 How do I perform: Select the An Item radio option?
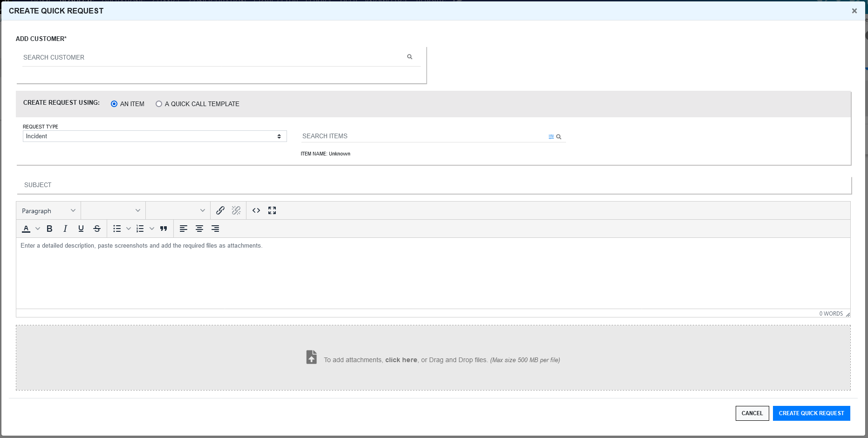[x=114, y=104]
